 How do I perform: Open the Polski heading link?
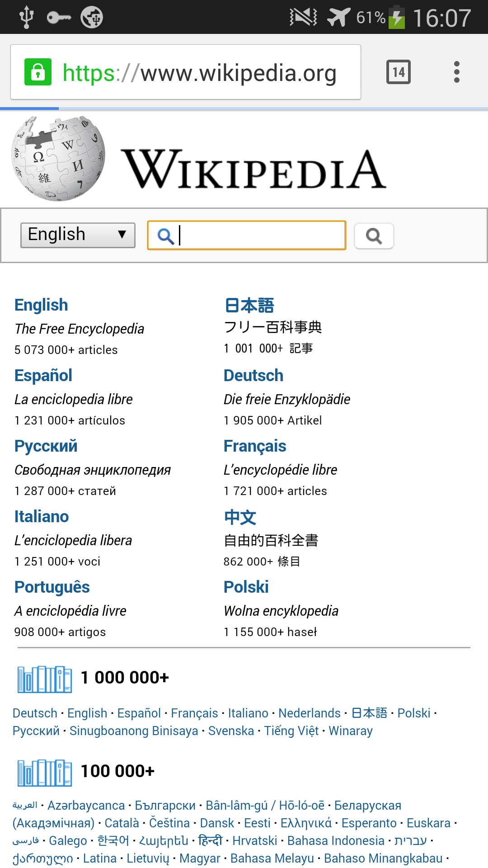(246, 587)
